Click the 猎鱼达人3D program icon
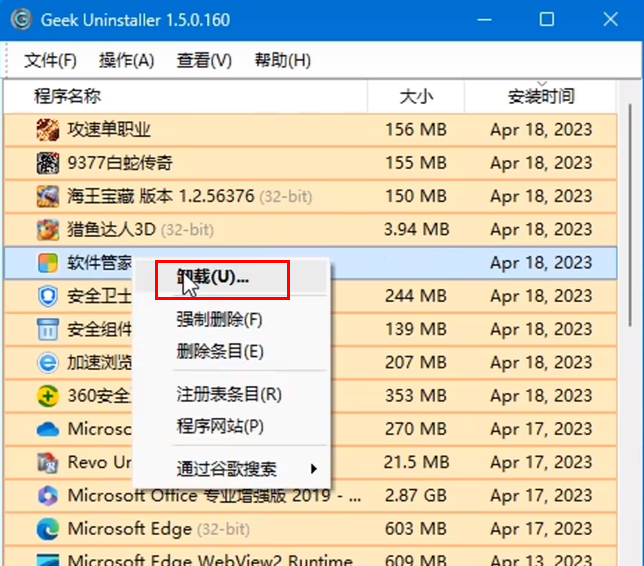 click(x=48, y=229)
